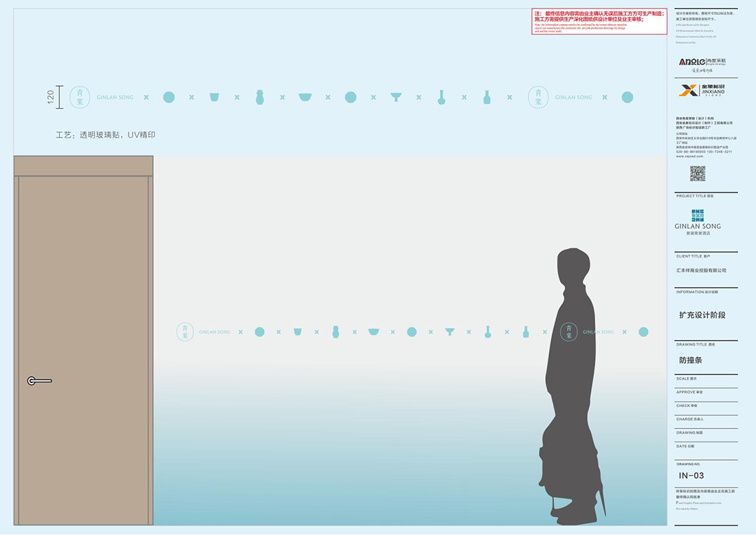Screen dimensions: 756x535
Task: Select the leftmost 青棠 seal logo in top strip
Action: (x=80, y=98)
